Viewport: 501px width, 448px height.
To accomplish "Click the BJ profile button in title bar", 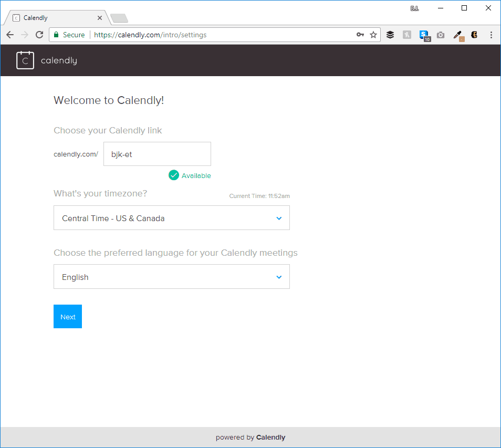I will coord(414,8).
